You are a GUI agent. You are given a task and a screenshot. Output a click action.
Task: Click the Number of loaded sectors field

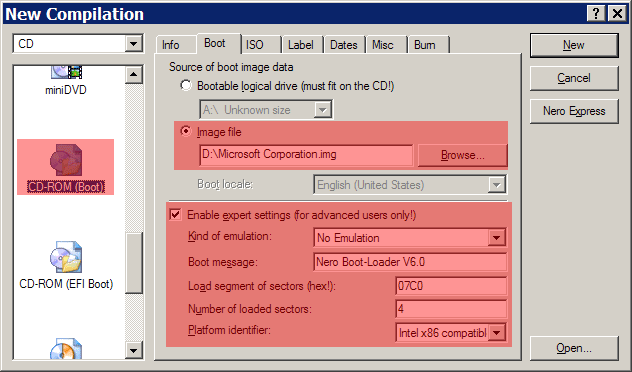coord(451,309)
